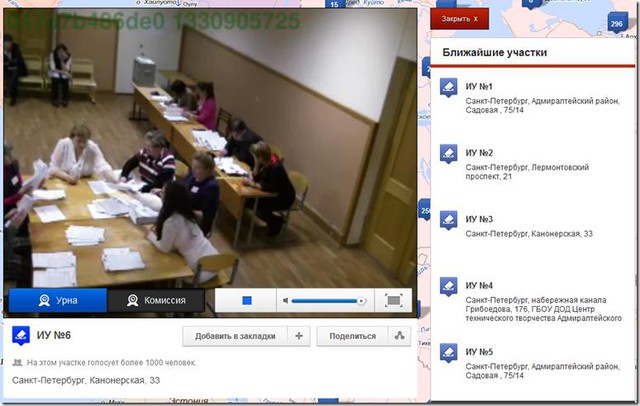Open polling station ИУ №4 icon

(x=448, y=287)
